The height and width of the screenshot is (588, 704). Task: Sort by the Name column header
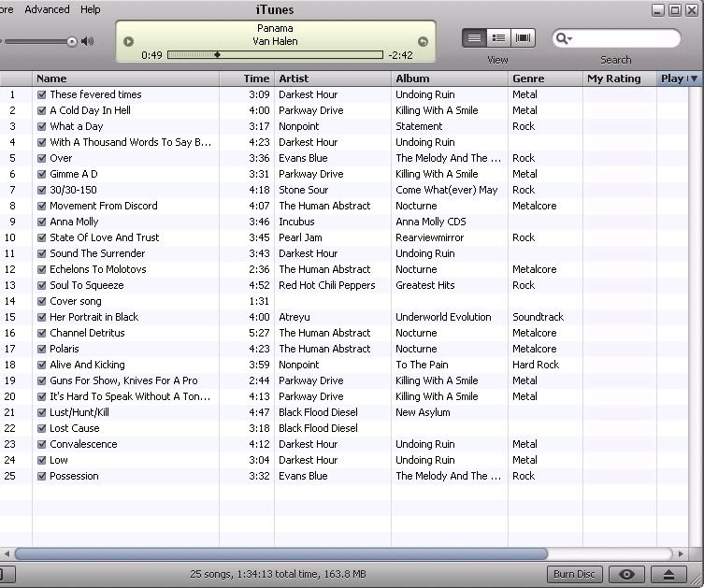[125, 79]
